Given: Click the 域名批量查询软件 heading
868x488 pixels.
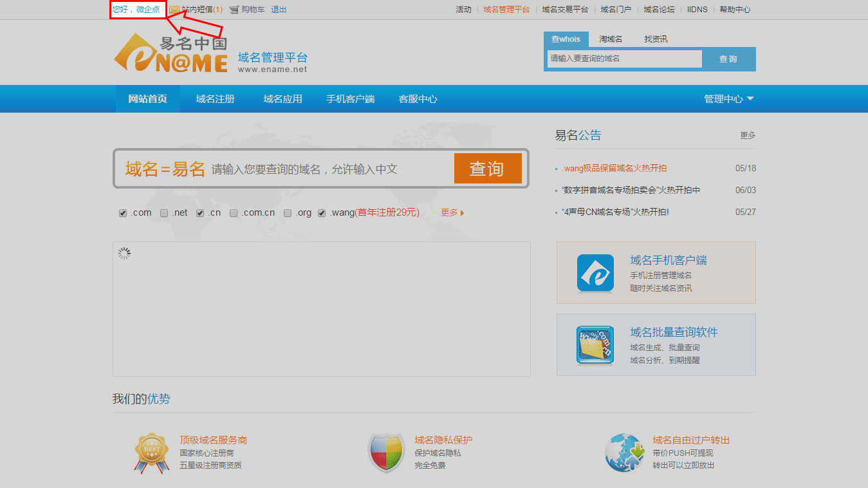Looking at the screenshot, I should pyautogui.click(x=674, y=332).
